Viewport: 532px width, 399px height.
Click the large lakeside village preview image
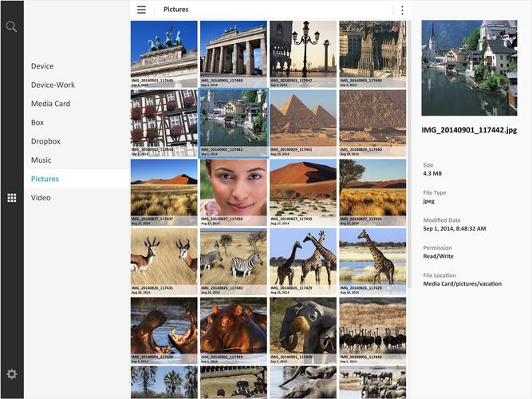pos(469,68)
